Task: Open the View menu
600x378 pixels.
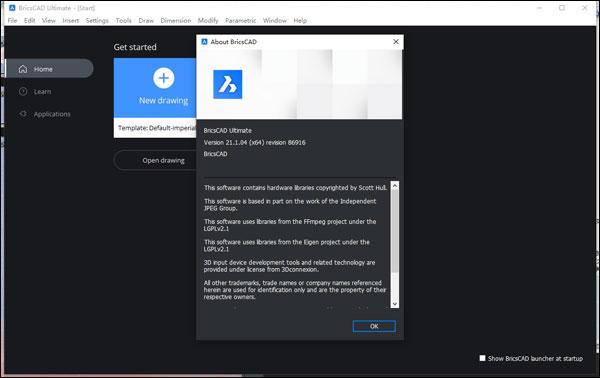Action: pyautogui.click(x=49, y=20)
